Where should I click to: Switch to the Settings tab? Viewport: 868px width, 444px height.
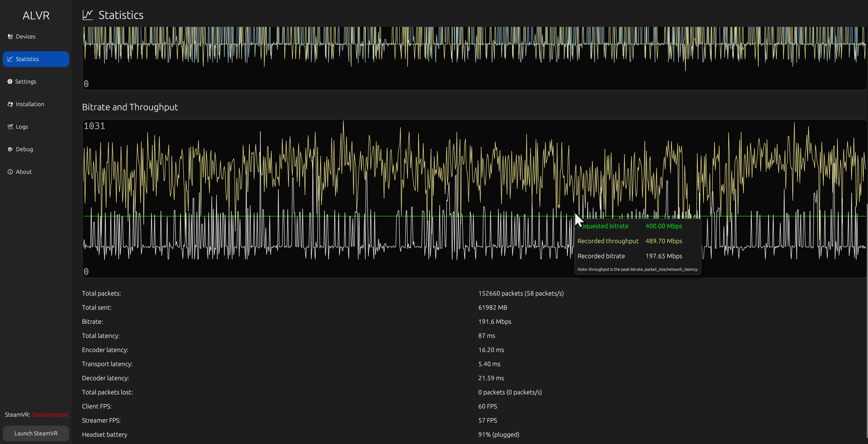[x=26, y=82]
